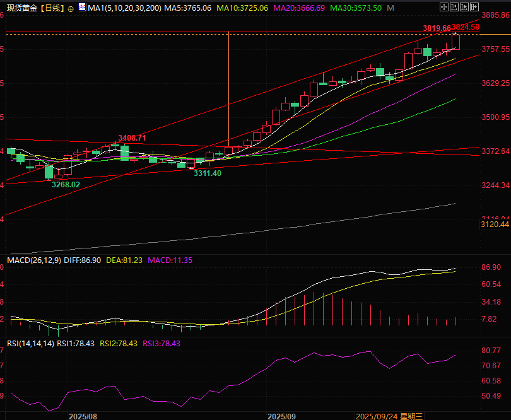Image resolution: width=511 pixels, height=420 pixels.
Task: Click the MA20:3666.69 value
Action: click(x=299, y=8)
